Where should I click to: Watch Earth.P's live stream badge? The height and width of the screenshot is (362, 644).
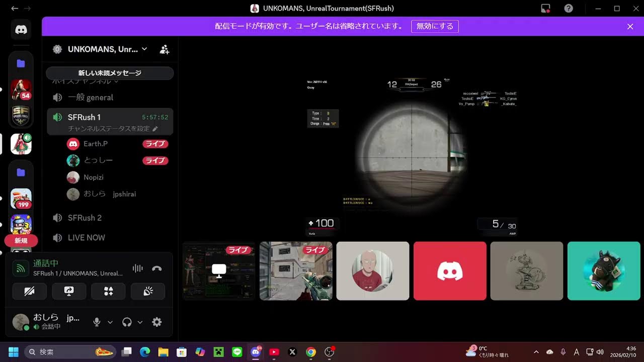155,144
